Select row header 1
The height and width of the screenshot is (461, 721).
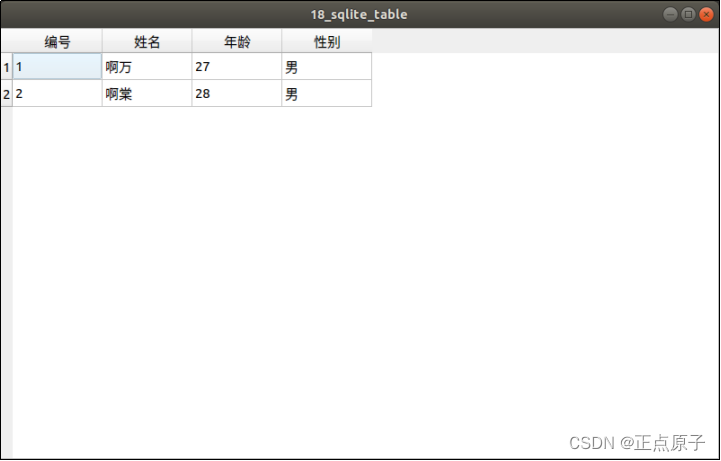click(6, 67)
